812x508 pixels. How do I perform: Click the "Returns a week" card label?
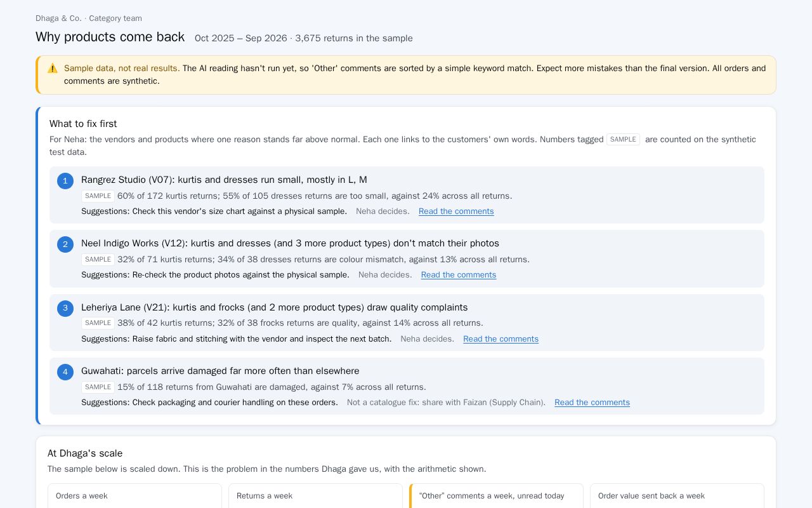pos(265,496)
